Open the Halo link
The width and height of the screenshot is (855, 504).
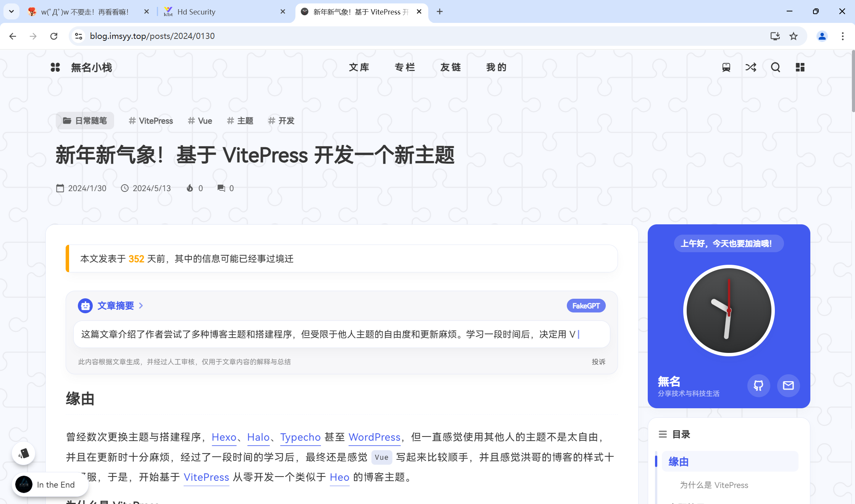click(258, 437)
